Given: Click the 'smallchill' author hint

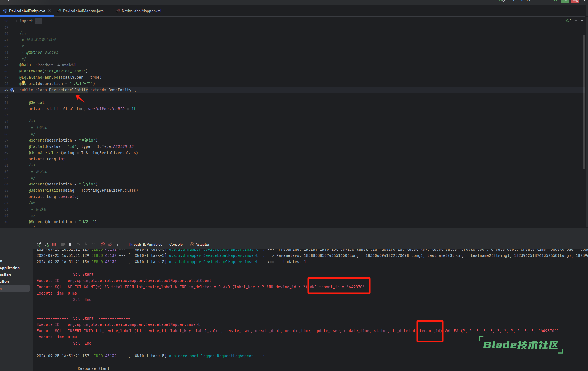Looking at the screenshot, I should [x=67, y=65].
